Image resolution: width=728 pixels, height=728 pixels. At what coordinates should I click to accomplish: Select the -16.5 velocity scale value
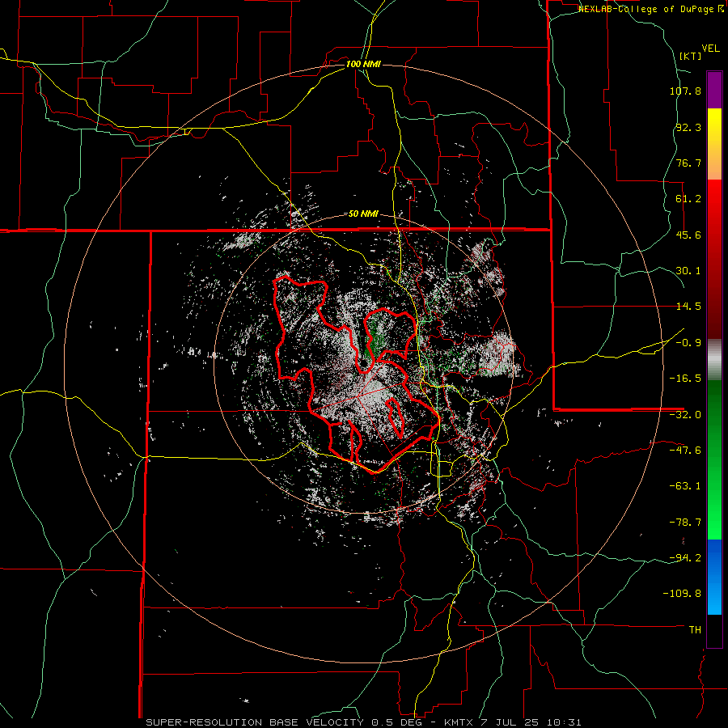pyautogui.click(x=685, y=379)
